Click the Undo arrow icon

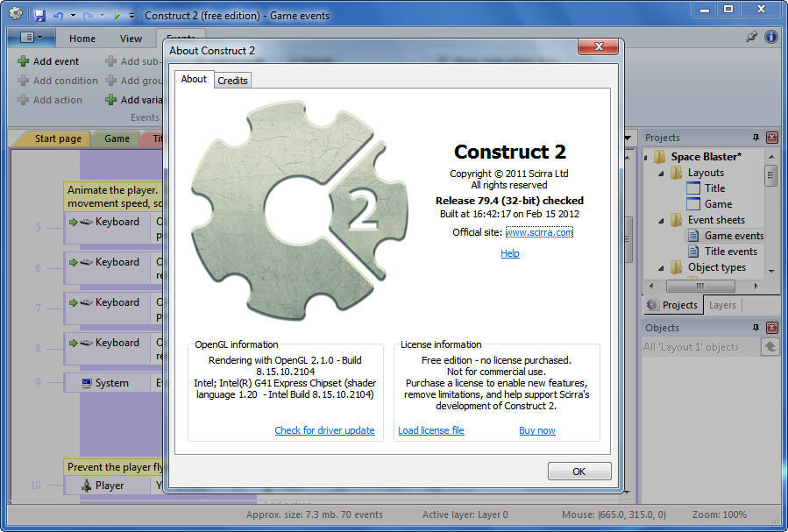coord(59,16)
